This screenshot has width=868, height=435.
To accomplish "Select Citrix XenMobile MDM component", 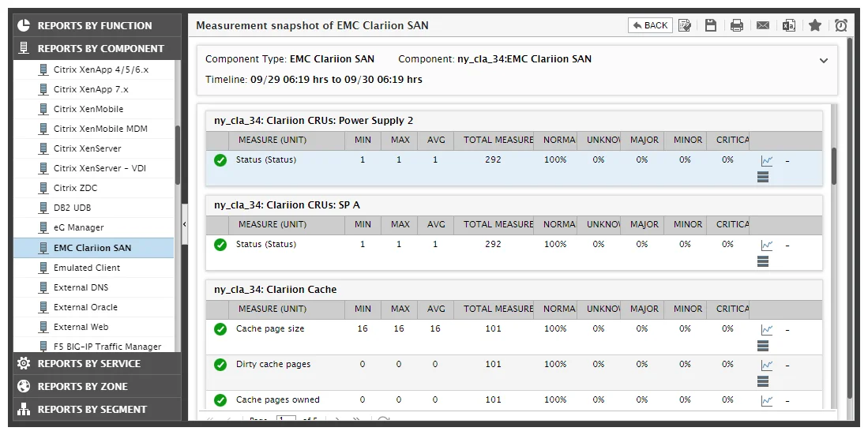I will click(93, 129).
